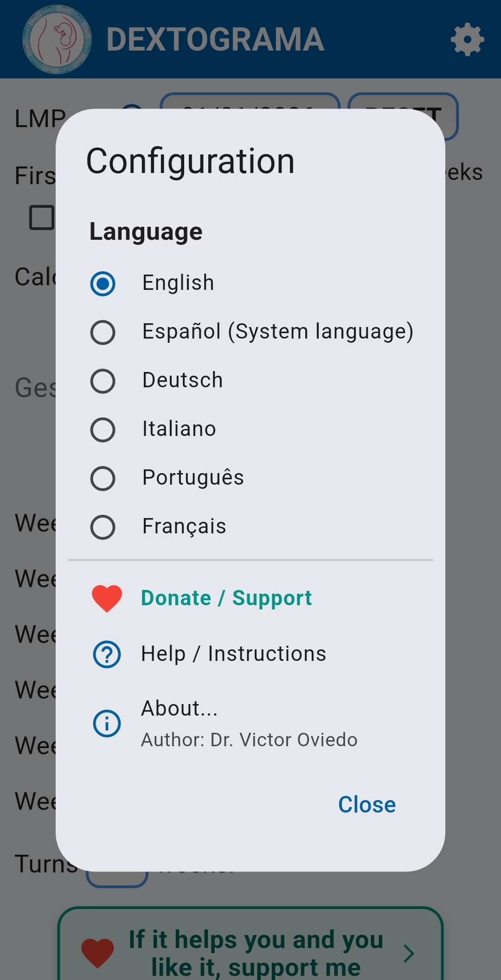Close the Configuration dialog
Image resolution: width=501 pixels, height=980 pixels.
pyautogui.click(x=366, y=805)
